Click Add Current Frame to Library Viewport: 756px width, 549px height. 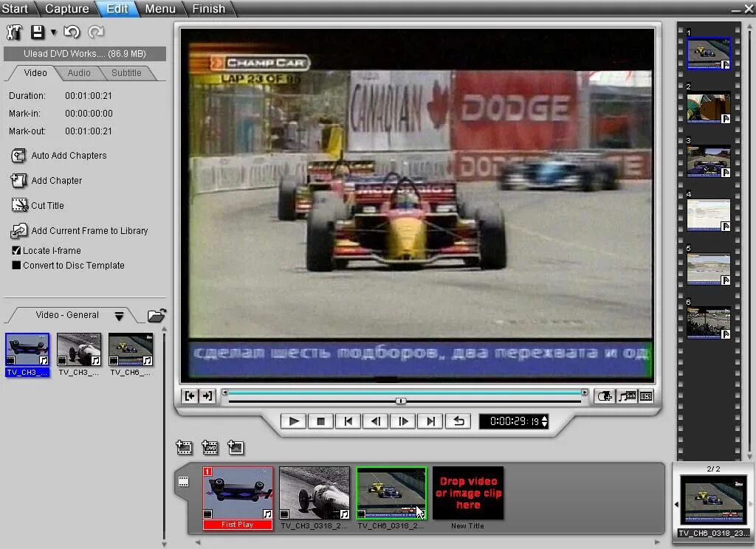coord(79,230)
